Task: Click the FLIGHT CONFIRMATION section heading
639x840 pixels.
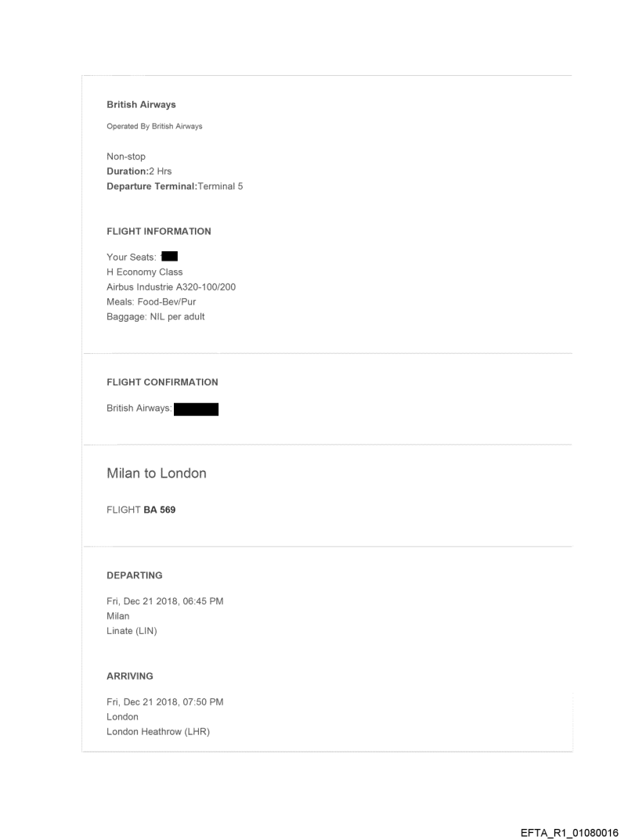Action: (162, 382)
